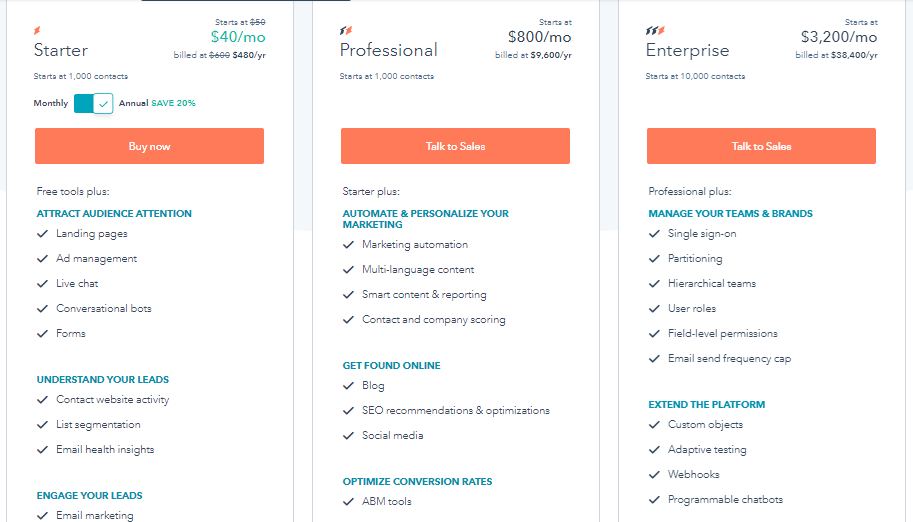Click Buy now for Starter plan
Screen dimensions: 913x522
[x=149, y=146]
